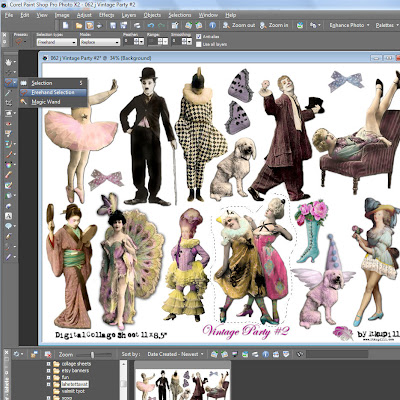
Task: Select the Text tool
Action: (8, 216)
